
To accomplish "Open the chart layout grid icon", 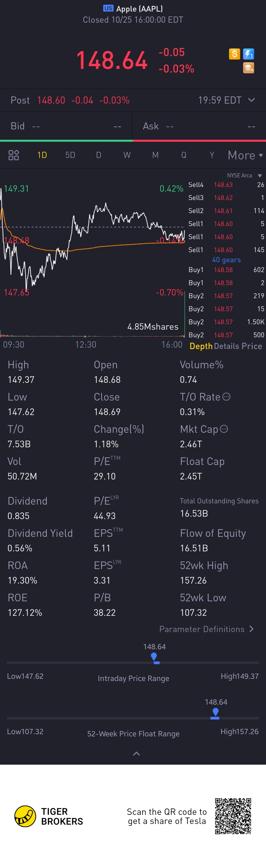I will 14,155.
